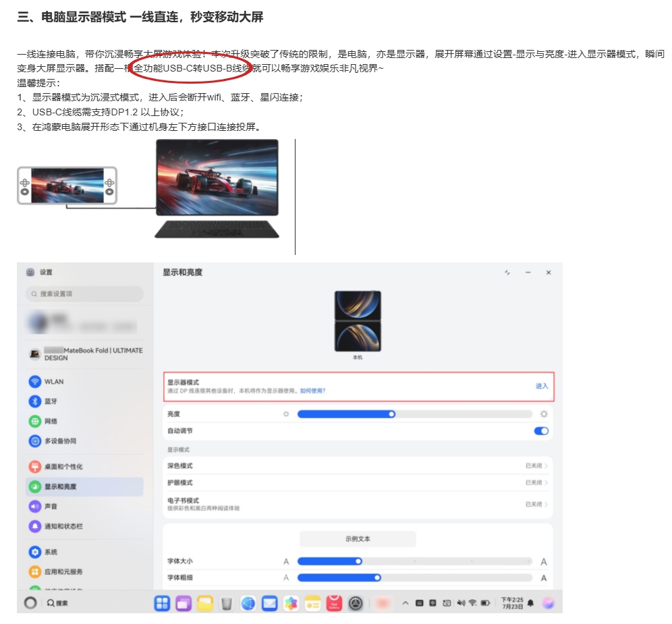Click the volume icon in the system tray
Image resolution: width=672 pixels, height=624 pixels.
point(461,602)
